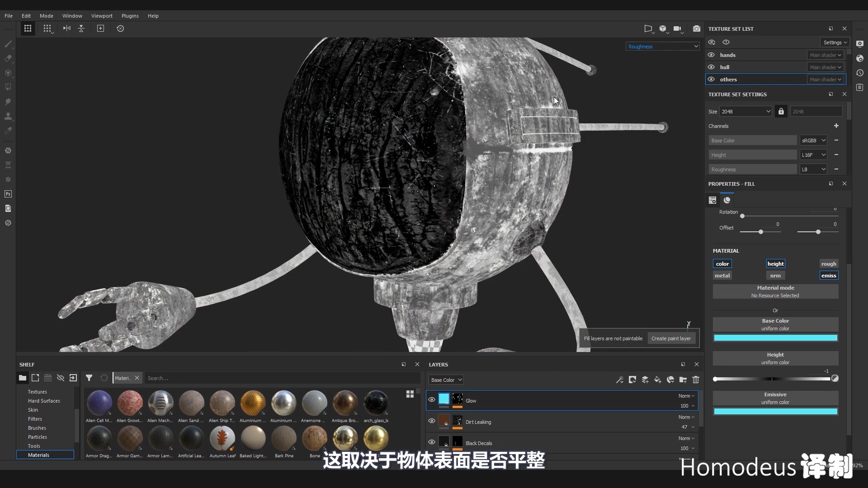Open the camera video settings icon
The image size is (868, 488).
coord(677,28)
